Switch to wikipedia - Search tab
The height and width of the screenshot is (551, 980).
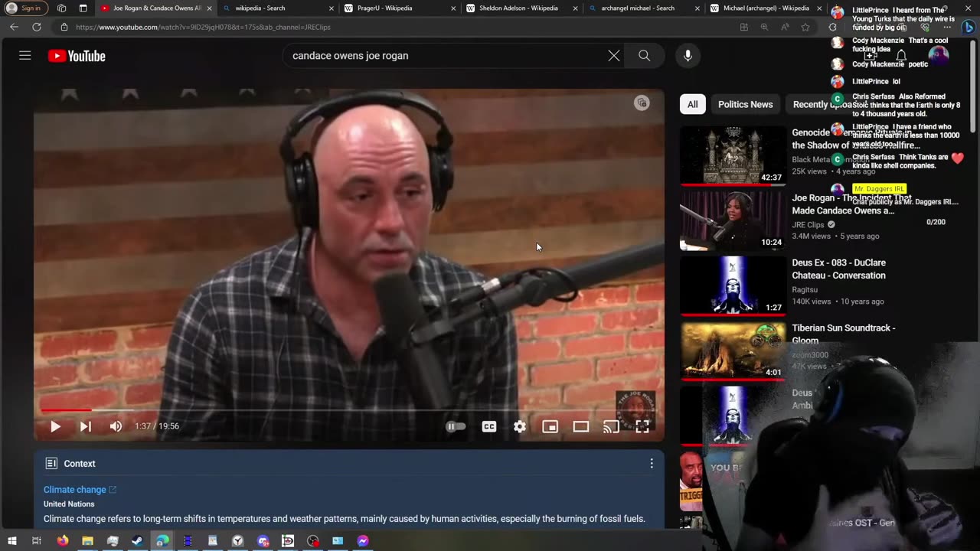click(x=277, y=8)
